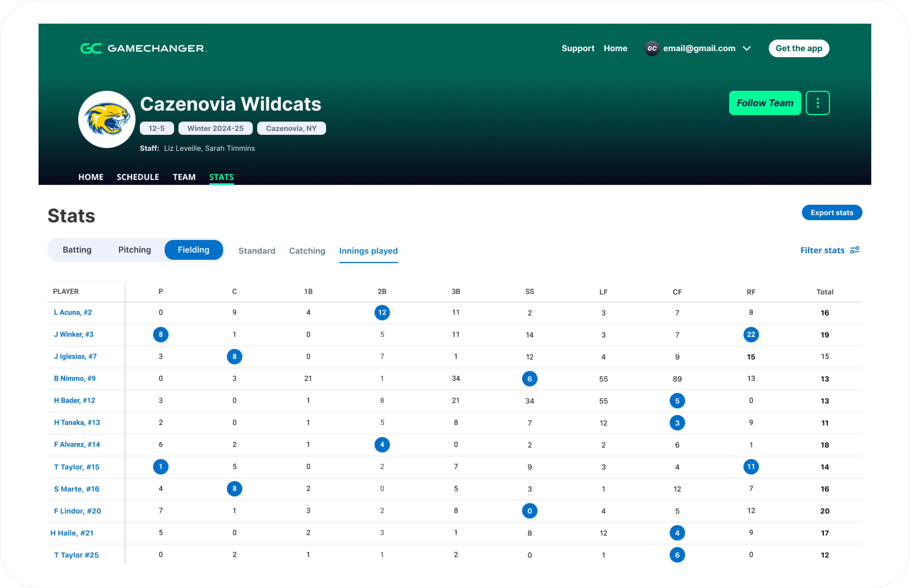The width and height of the screenshot is (910, 588).
Task: Click the highlighted 5 in H Bader's CF
Action: pyautogui.click(x=677, y=401)
